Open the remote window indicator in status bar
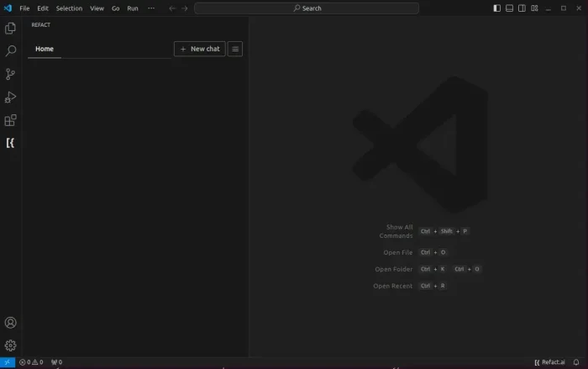This screenshot has height=369, width=588. [x=8, y=362]
